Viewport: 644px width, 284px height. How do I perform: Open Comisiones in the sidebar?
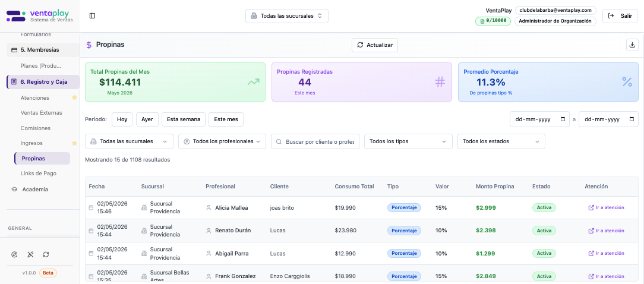(x=35, y=128)
